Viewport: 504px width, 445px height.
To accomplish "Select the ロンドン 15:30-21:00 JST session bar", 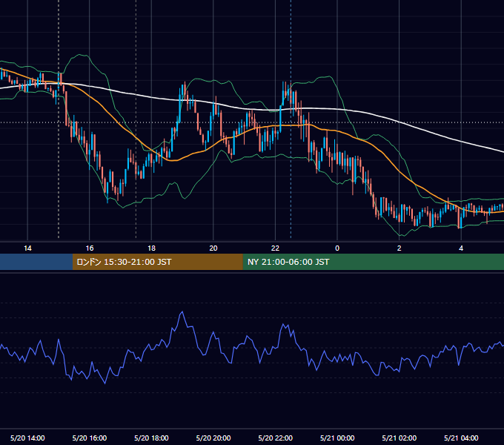I will (x=157, y=262).
